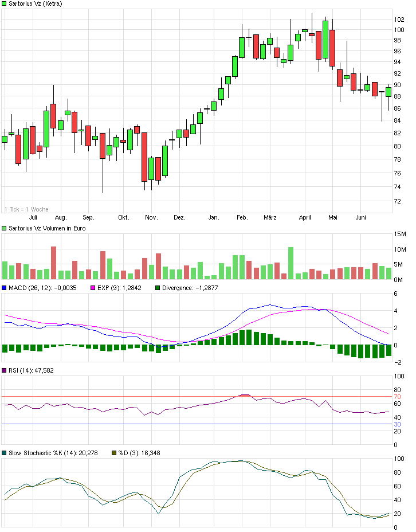
Task: Click the red RSI overbought area above 70
Action: pyautogui.click(x=245, y=395)
